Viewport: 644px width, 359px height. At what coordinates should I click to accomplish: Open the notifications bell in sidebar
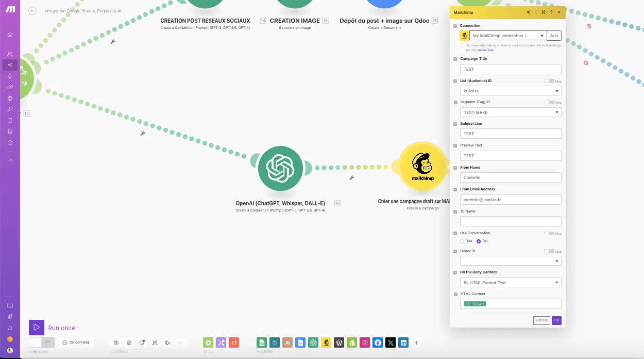pyautogui.click(x=10, y=328)
